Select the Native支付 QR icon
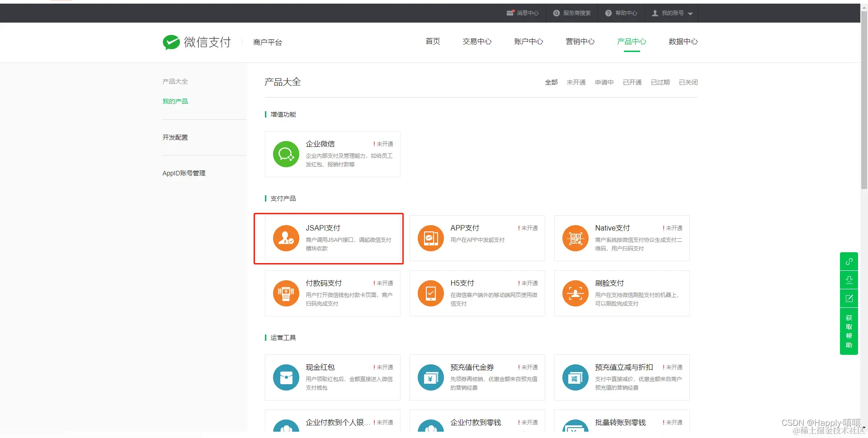Viewport: 868px width, 438px height. (576, 238)
